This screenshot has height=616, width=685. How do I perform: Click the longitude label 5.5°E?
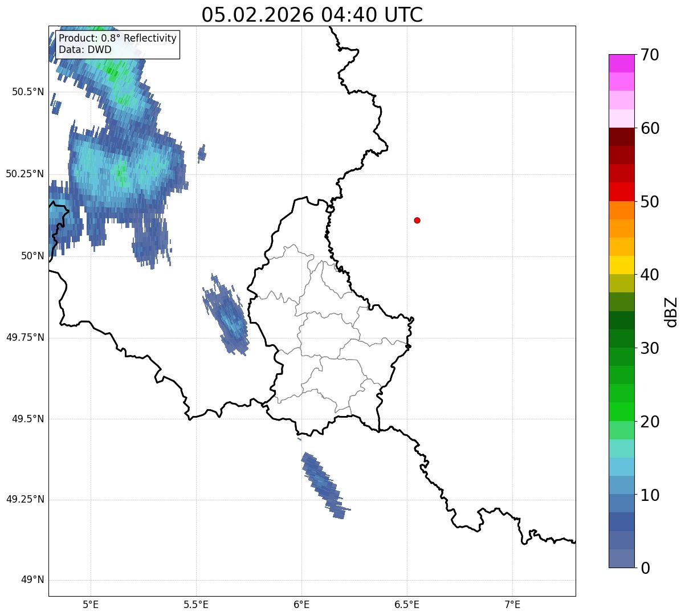pyautogui.click(x=196, y=604)
